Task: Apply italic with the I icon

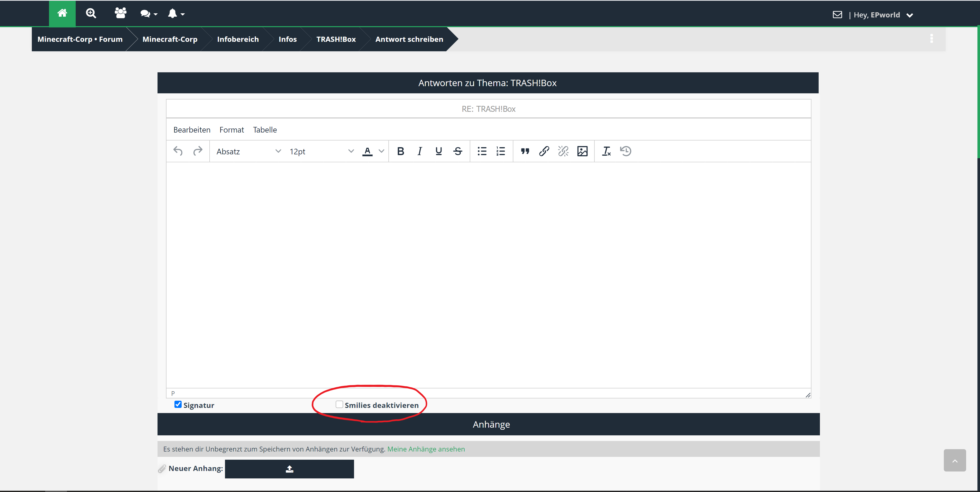Action: (x=419, y=151)
